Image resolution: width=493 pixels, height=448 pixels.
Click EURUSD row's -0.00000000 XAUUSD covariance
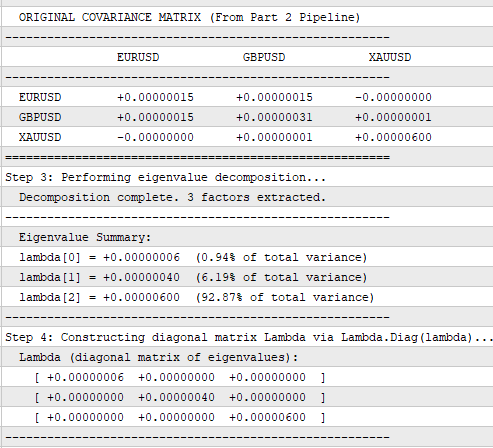point(393,97)
